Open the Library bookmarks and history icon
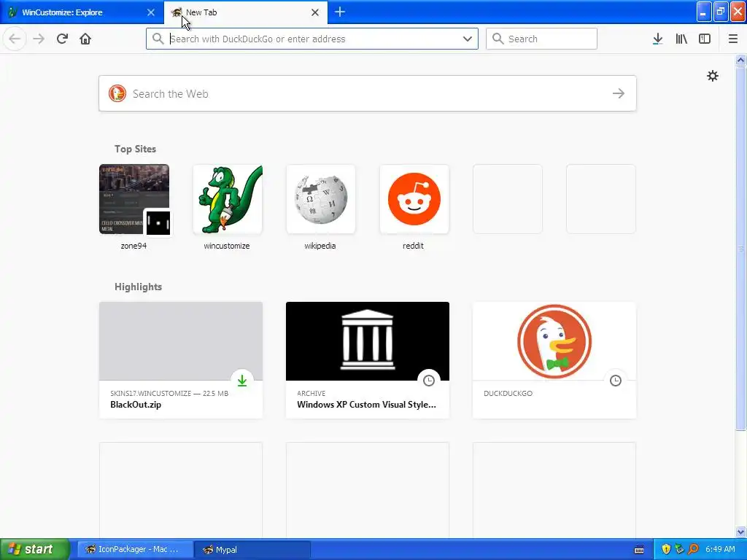 [x=681, y=39]
